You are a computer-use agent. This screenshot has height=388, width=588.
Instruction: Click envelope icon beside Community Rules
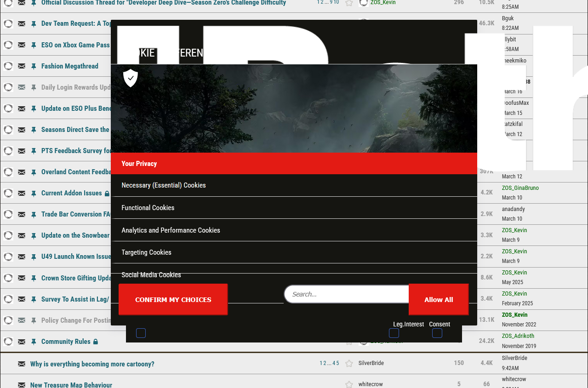[22, 342]
